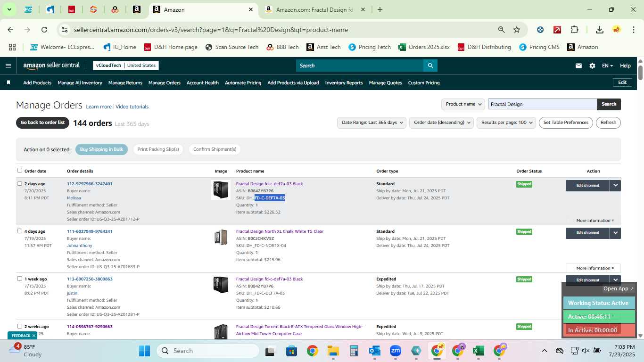Open Manage Returns menu item
The height and width of the screenshot is (362, 644).
point(125,82)
